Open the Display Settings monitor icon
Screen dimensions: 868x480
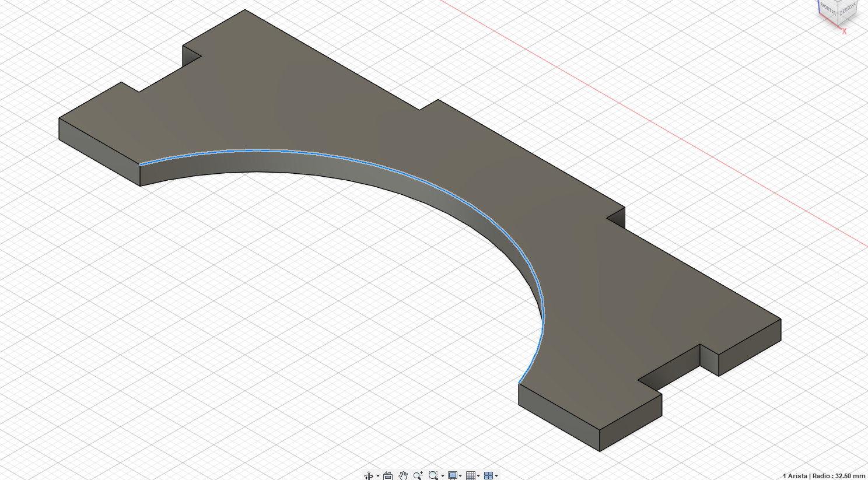tap(452, 476)
